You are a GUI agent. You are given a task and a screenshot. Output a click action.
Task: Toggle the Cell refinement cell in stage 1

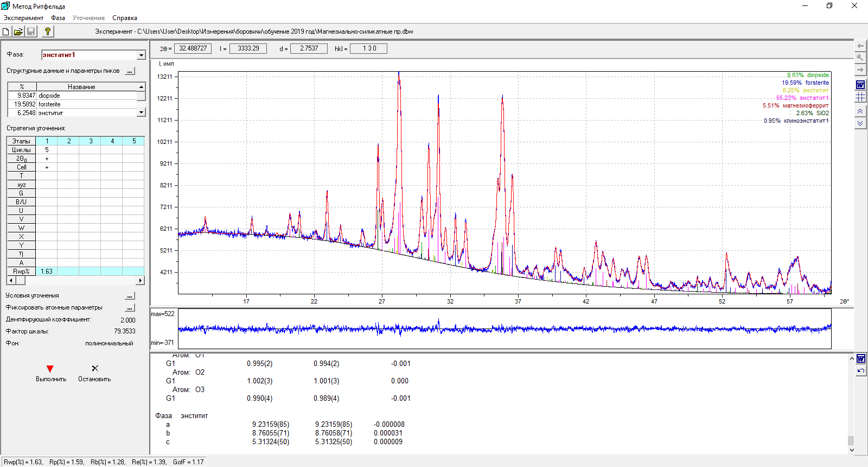coord(47,167)
